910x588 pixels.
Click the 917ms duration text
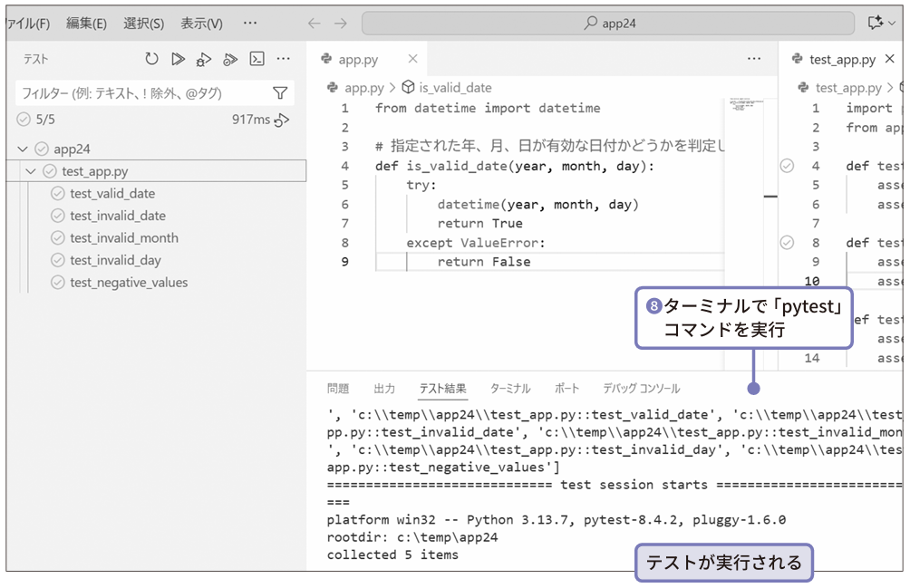tap(251, 120)
